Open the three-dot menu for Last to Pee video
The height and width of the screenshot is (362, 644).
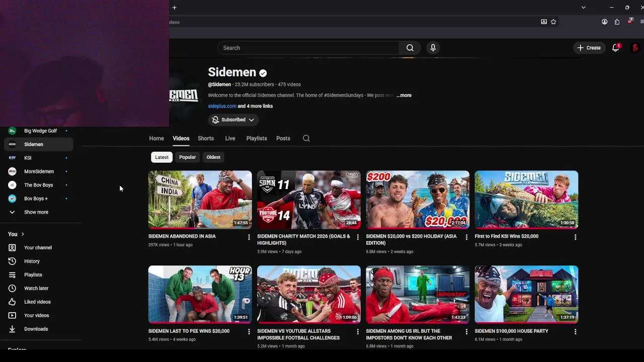pyautogui.click(x=249, y=332)
